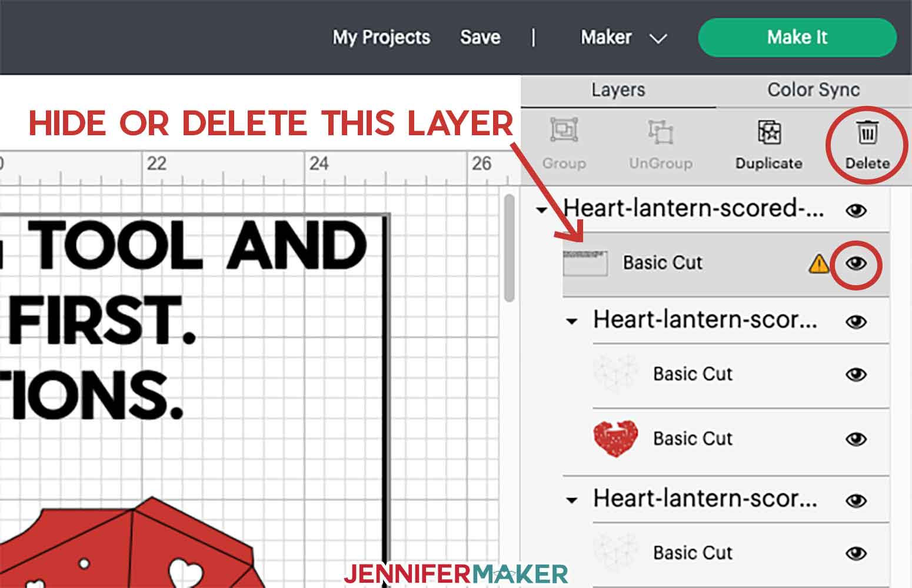Image resolution: width=912 pixels, height=588 pixels.
Task: Open My Projects
Action: click(x=381, y=38)
